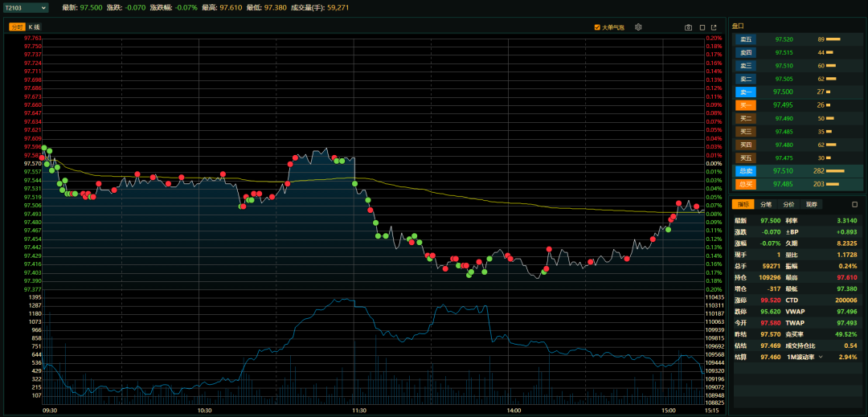The height and width of the screenshot is (417, 868).
Task: Click the pop-out export chart icon
Action: pos(713,27)
